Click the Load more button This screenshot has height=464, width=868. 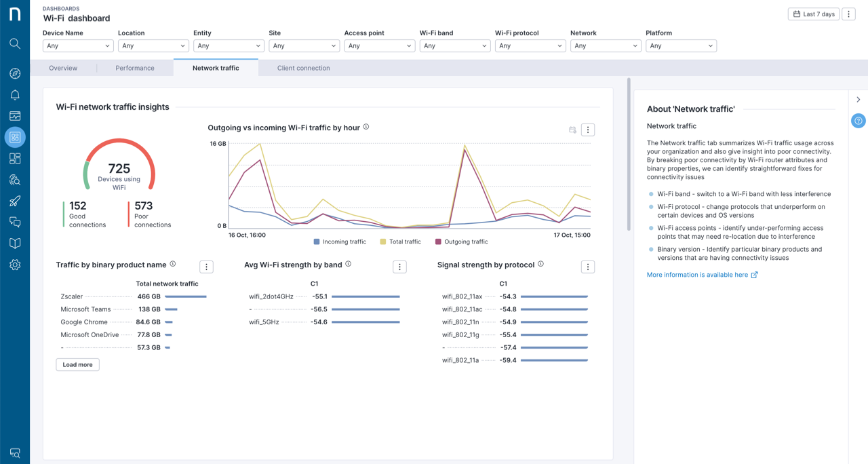77,364
